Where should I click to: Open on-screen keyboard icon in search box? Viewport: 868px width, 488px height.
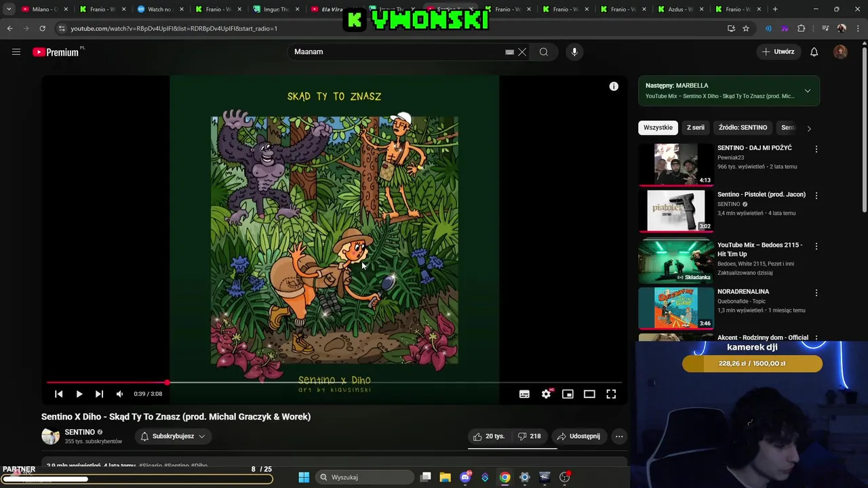[509, 52]
